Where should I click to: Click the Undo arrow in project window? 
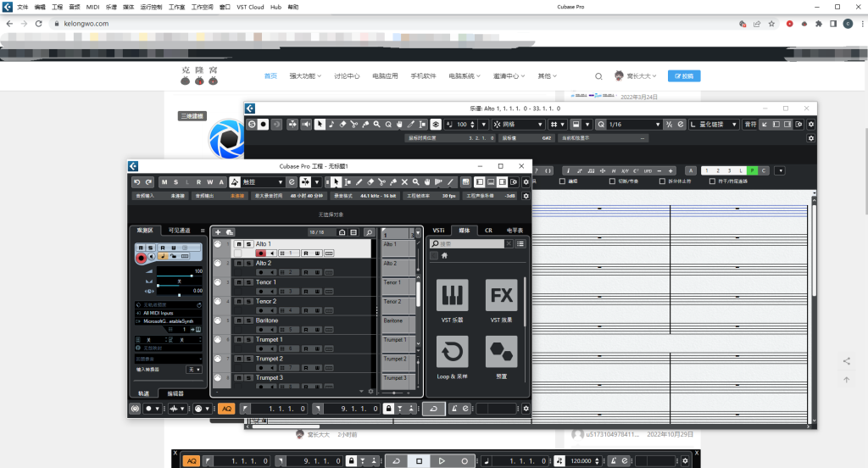[x=136, y=181]
